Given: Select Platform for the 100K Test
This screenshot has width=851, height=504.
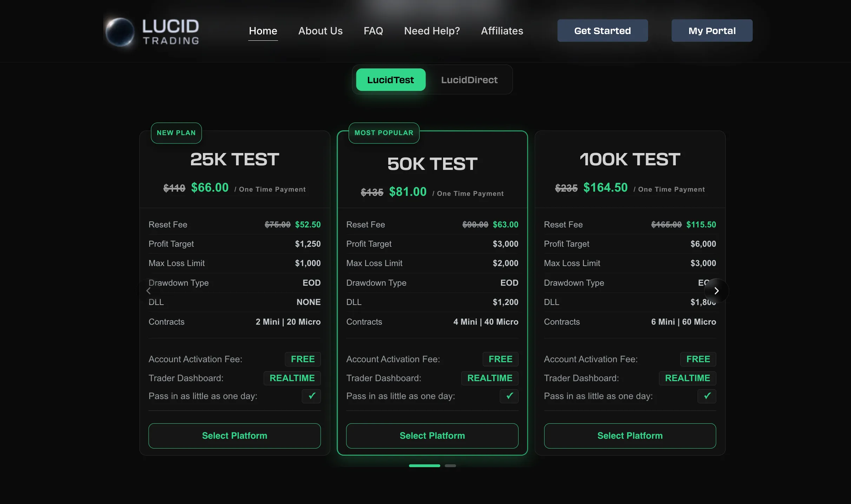Looking at the screenshot, I should click(630, 436).
